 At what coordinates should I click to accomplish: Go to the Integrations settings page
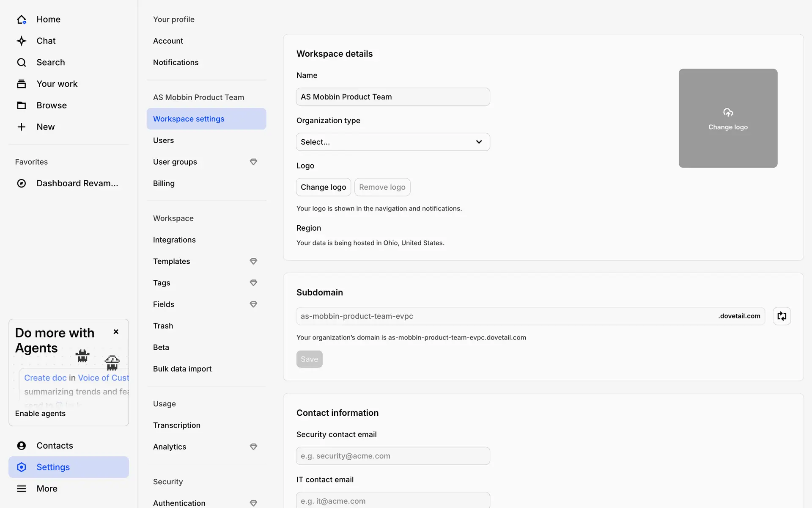pos(174,240)
